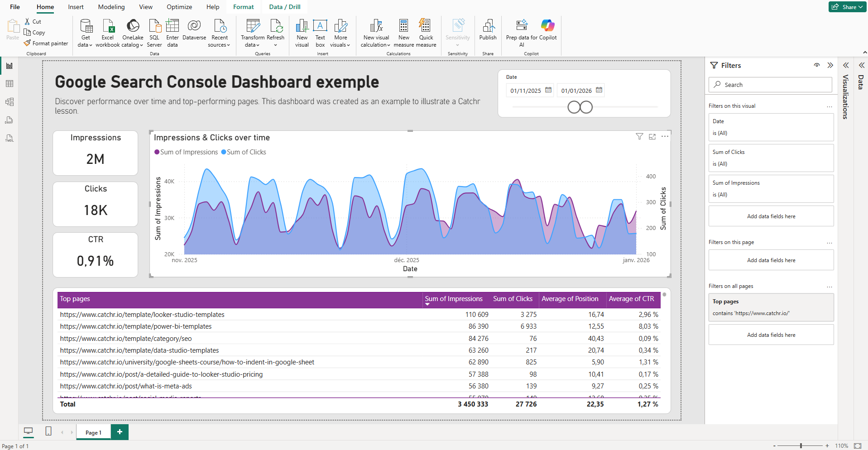868x450 pixels.
Task: Switch to Table view in the left sidebar
Action: [x=9, y=83]
